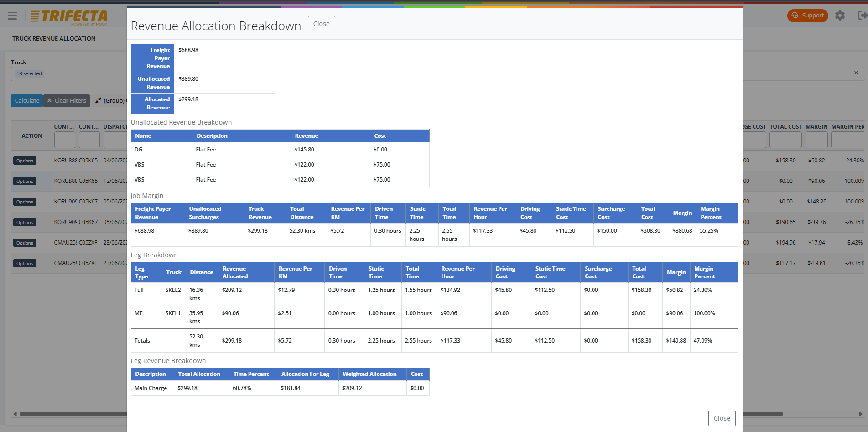Click Unallocated Revenue value $389.80 at top

(188, 79)
